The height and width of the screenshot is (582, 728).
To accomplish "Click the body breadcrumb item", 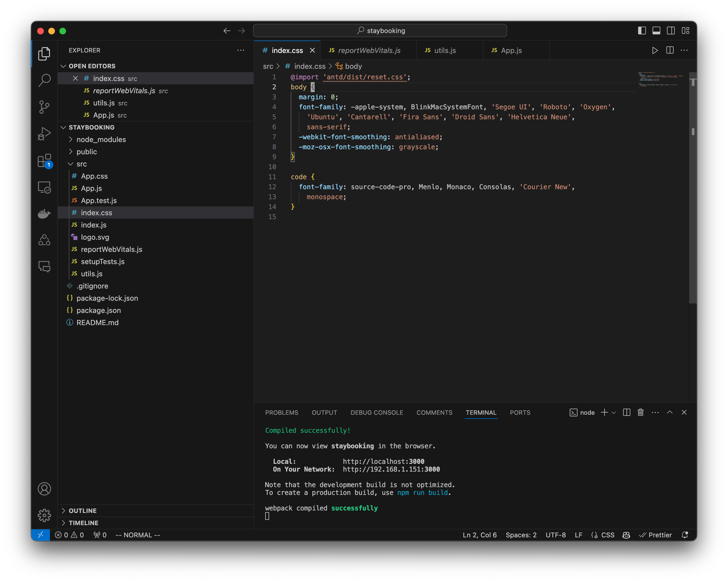I will tap(353, 66).
